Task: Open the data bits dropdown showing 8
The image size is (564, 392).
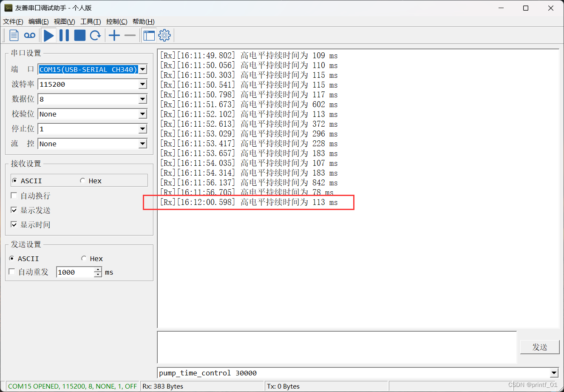Action: coord(143,99)
